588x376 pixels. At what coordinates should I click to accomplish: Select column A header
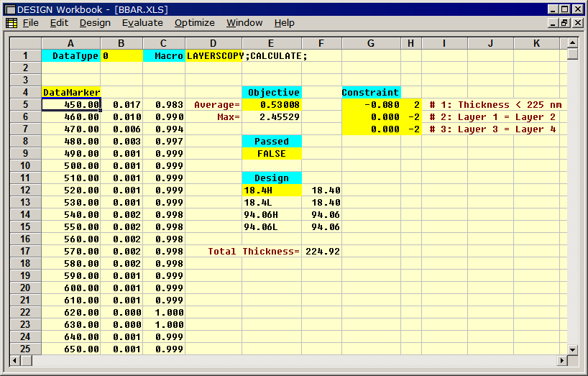[71, 43]
